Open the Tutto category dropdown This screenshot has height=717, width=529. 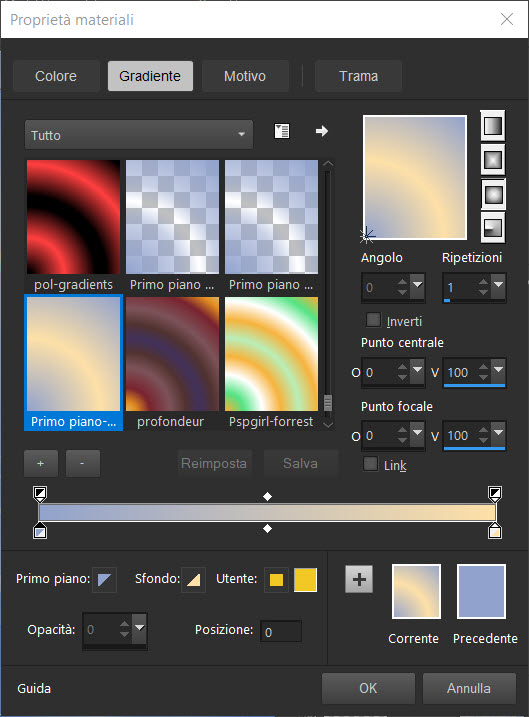click(139, 135)
